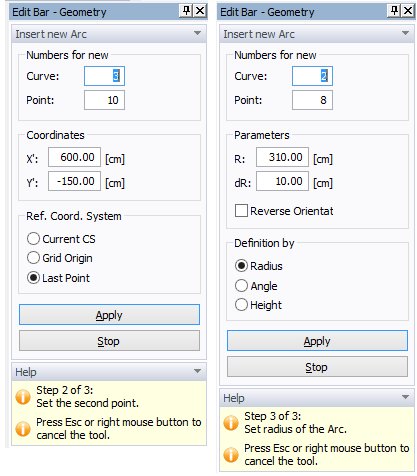This screenshot has height=476, width=417.
Task: Focus the R radius input field
Action: point(282,157)
